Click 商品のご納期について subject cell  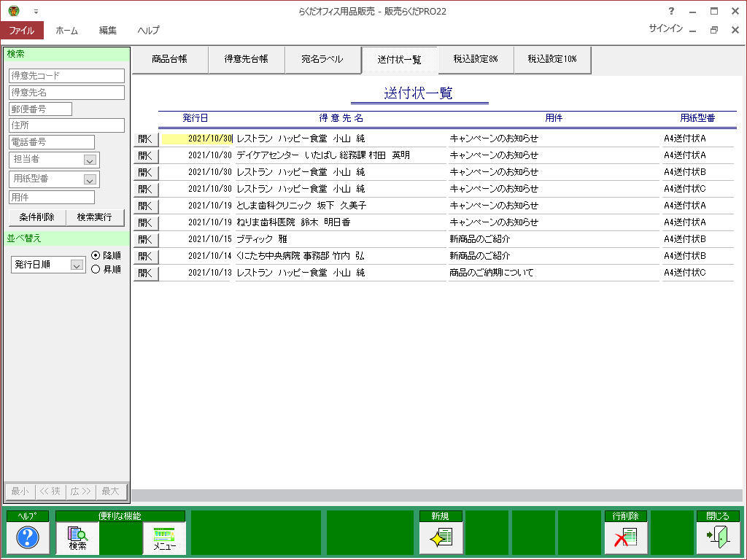click(x=492, y=273)
